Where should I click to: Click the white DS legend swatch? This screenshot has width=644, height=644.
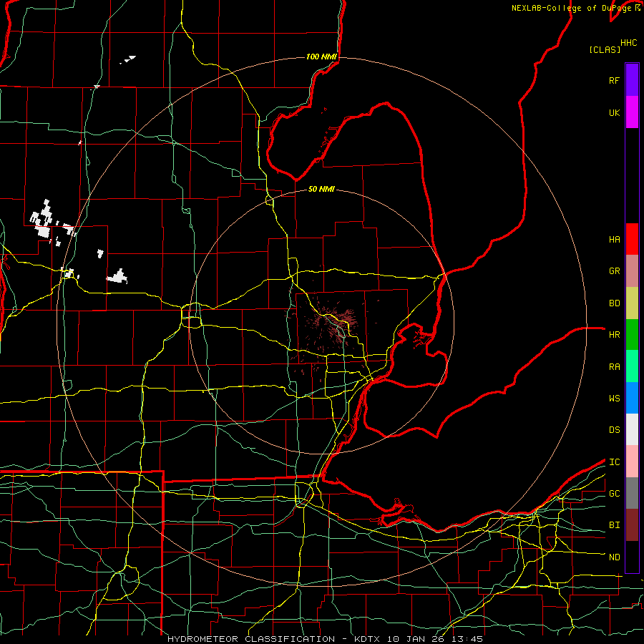pyautogui.click(x=632, y=429)
